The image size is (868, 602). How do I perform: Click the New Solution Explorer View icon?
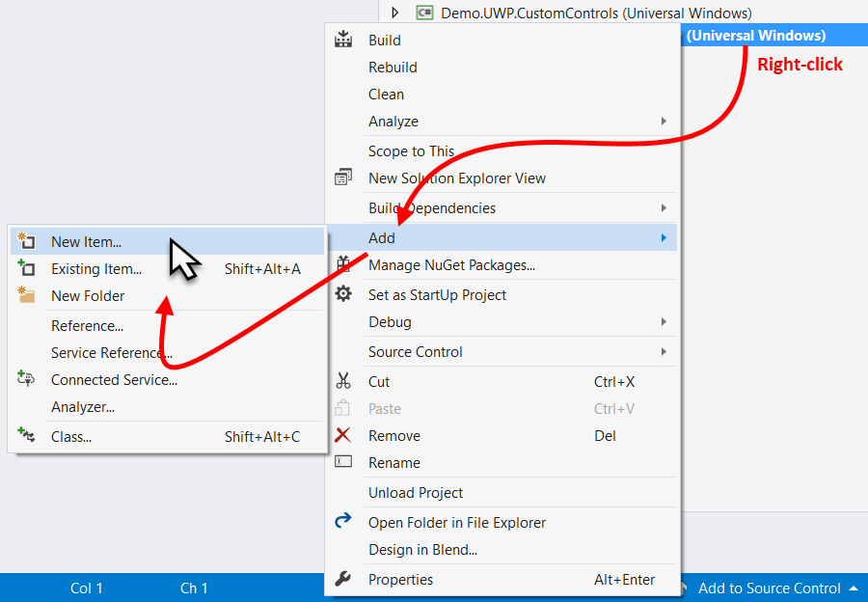[342, 178]
